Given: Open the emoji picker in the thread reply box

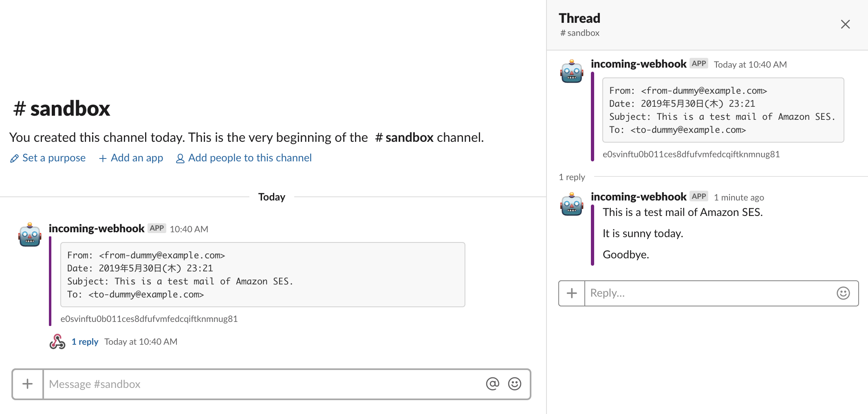Looking at the screenshot, I should pyautogui.click(x=843, y=293).
